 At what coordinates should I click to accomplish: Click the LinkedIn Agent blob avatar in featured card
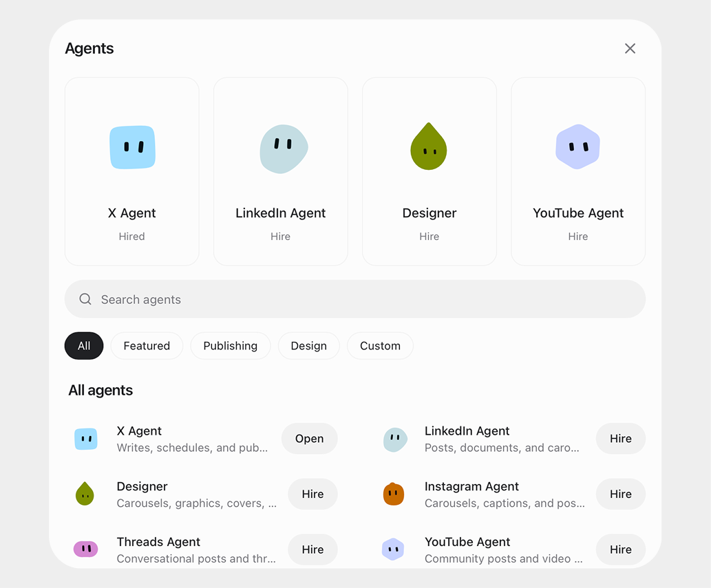(284, 149)
